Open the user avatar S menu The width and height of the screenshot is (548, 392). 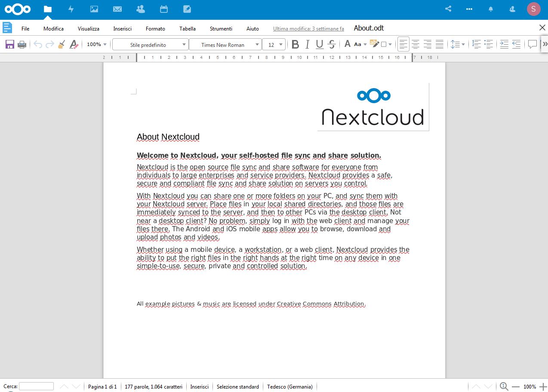click(533, 9)
